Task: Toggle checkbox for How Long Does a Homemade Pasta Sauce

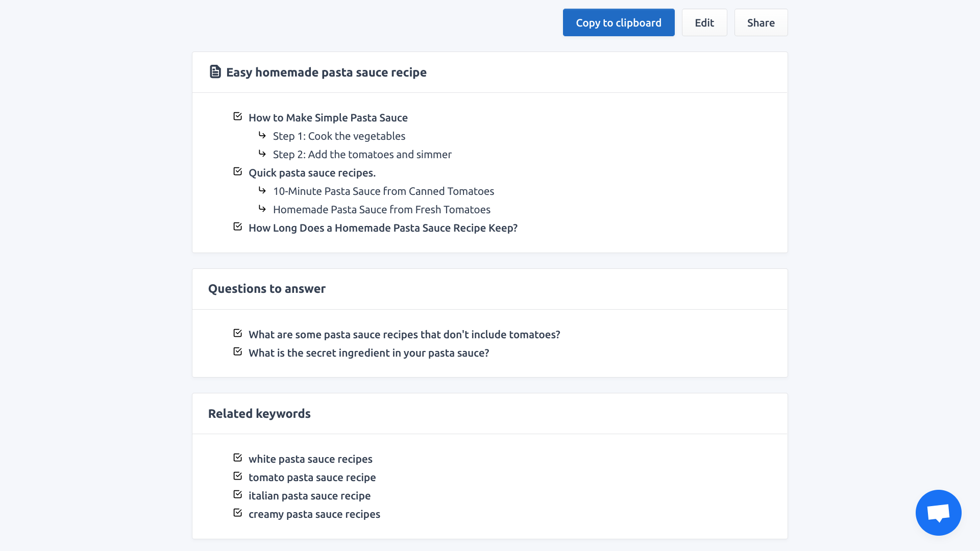Action: click(x=237, y=227)
